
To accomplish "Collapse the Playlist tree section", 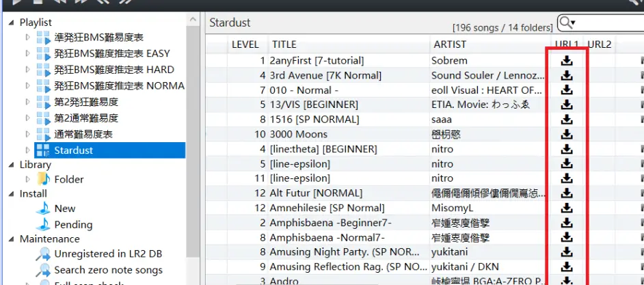I will pyautogui.click(x=11, y=22).
